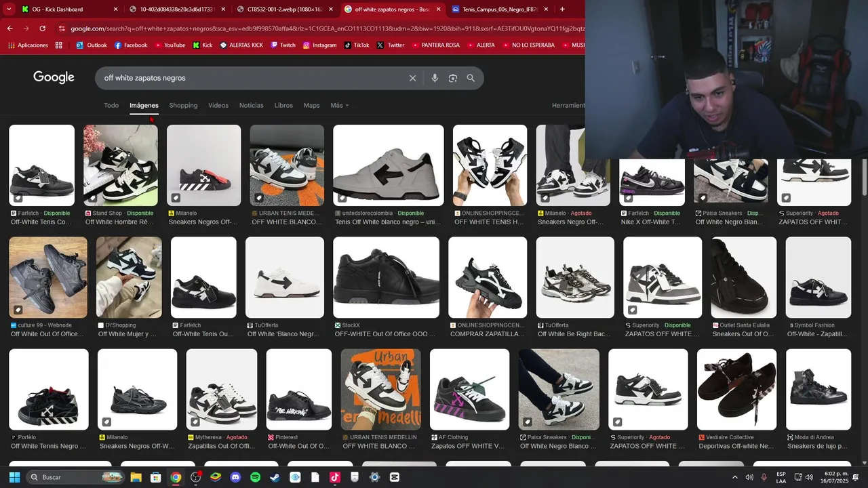The width and height of the screenshot is (868, 488).
Task: Click the browser address bar
Action: point(325,28)
